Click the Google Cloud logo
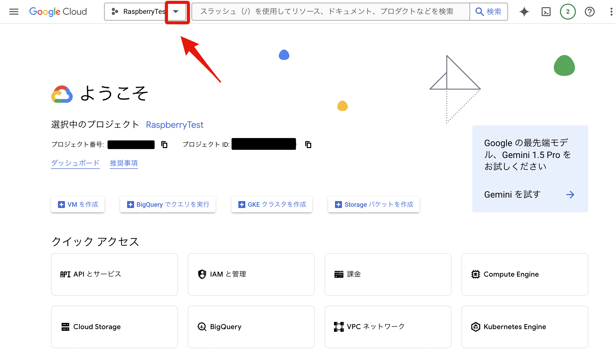This screenshot has width=615, height=364. pyautogui.click(x=58, y=12)
